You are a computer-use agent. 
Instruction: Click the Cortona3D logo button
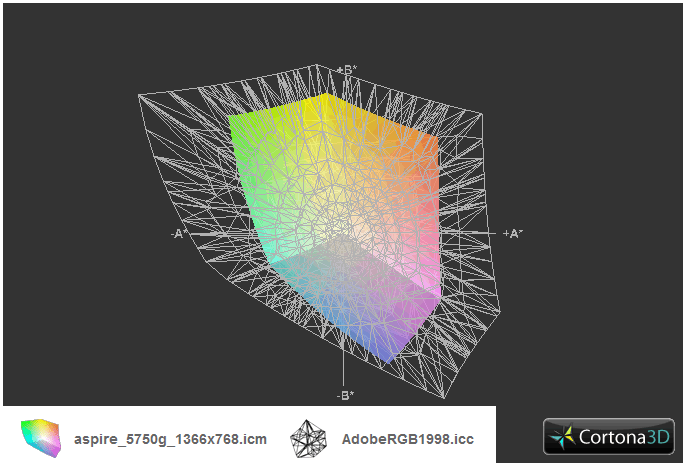point(609,436)
